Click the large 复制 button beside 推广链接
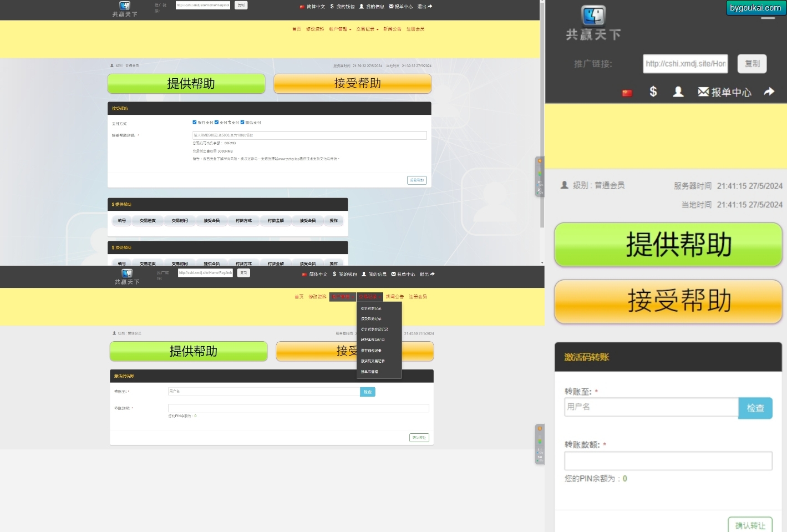Viewport: 787px width, 532px height. click(x=752, y=64)
